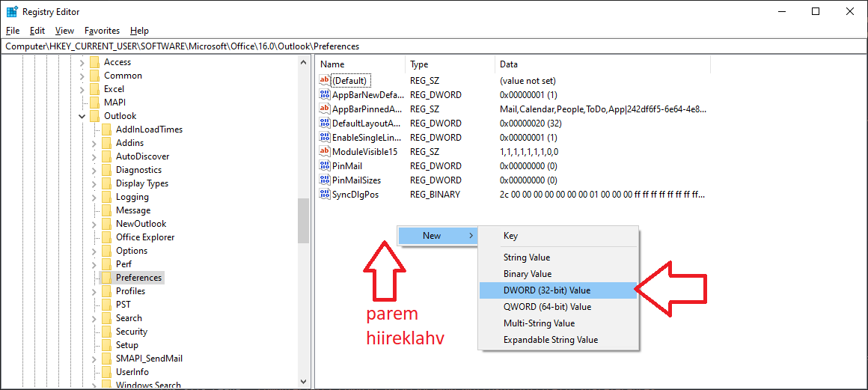868x390 pixels.
Task: Click the AutoDiscover folder icon
Action: click(x=106, y=156)
